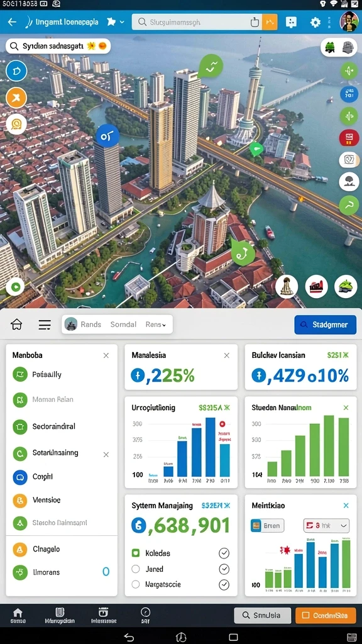Viewport: 362px width, 644px height.
Task: Click the back arrow in top bar
Action: pyautogui.click(x=13, y=22)
